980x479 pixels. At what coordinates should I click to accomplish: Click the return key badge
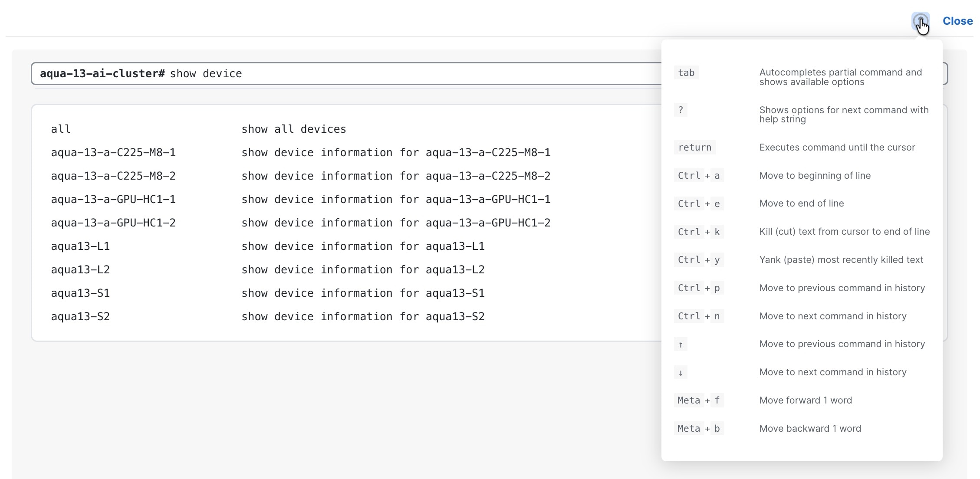(x=694, y=148)
